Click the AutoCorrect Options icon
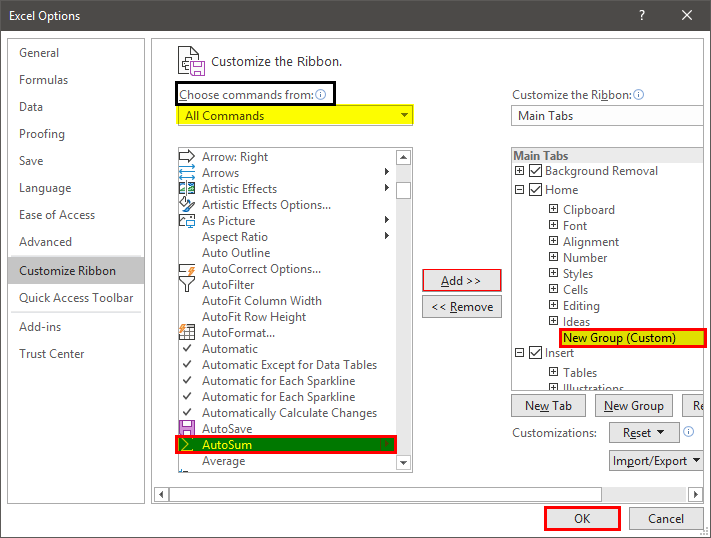The image size is (711, 538). (187, 269)
